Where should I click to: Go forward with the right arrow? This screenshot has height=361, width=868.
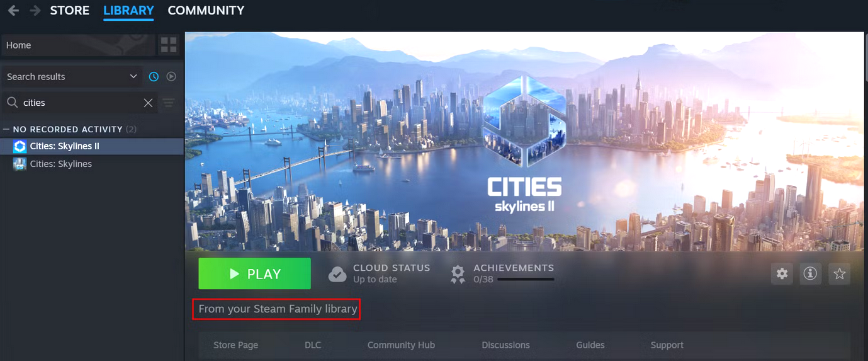tap(35, 11)
